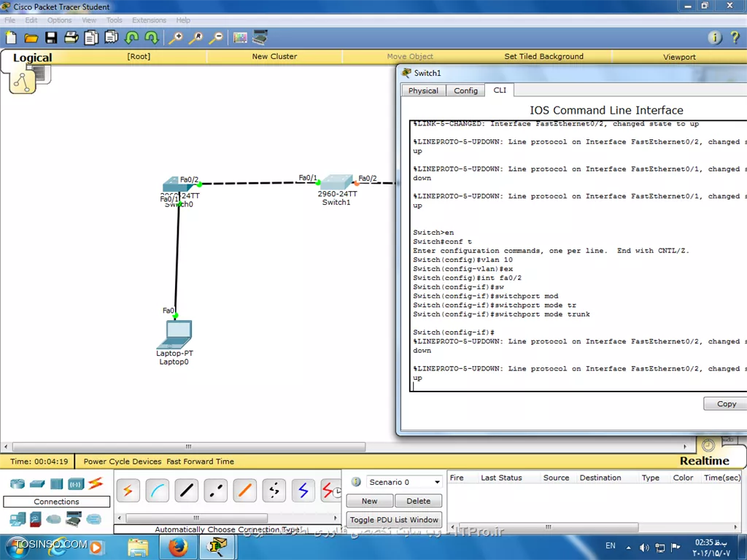Click the Redo green arrow icon
The image size is (747, 560).
click(152, 37)
